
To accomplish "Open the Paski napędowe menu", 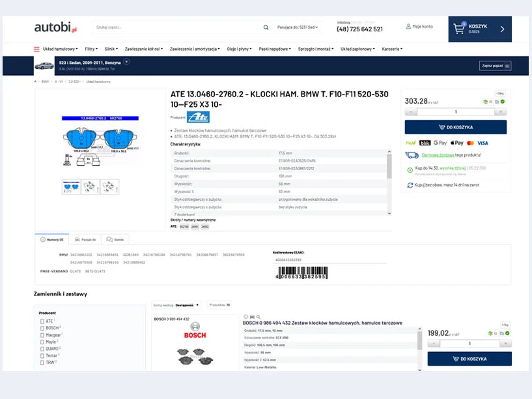I will point(275,49).
